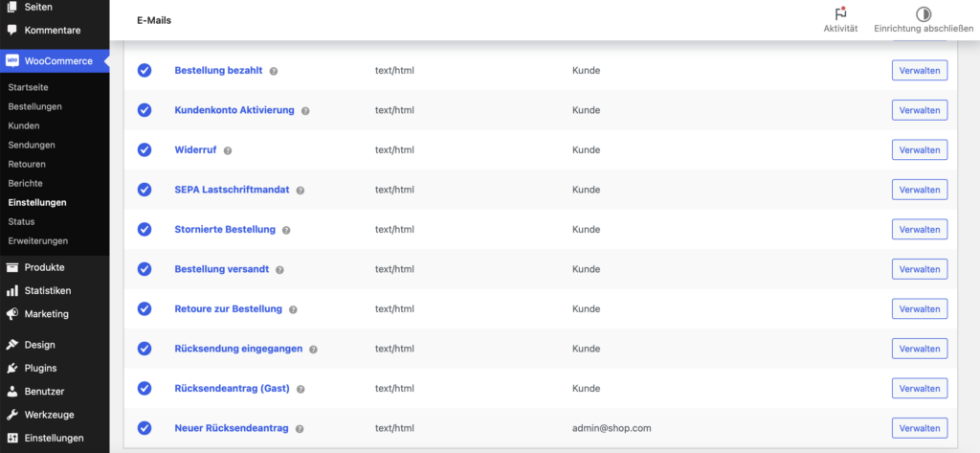Screen dimensions: 980x453
Task: Toggle enabled checkmark for Widerruf email
Action: point(145,150)
